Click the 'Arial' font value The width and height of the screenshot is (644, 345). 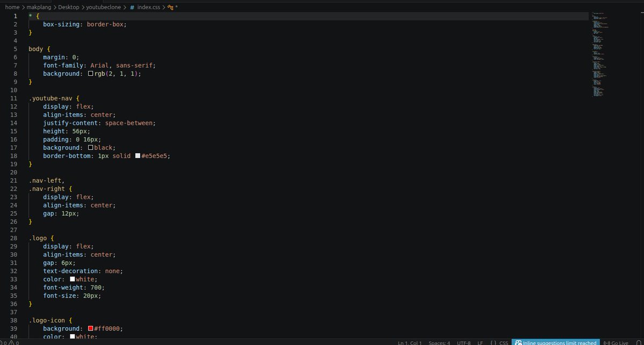[x=99, y=66]
